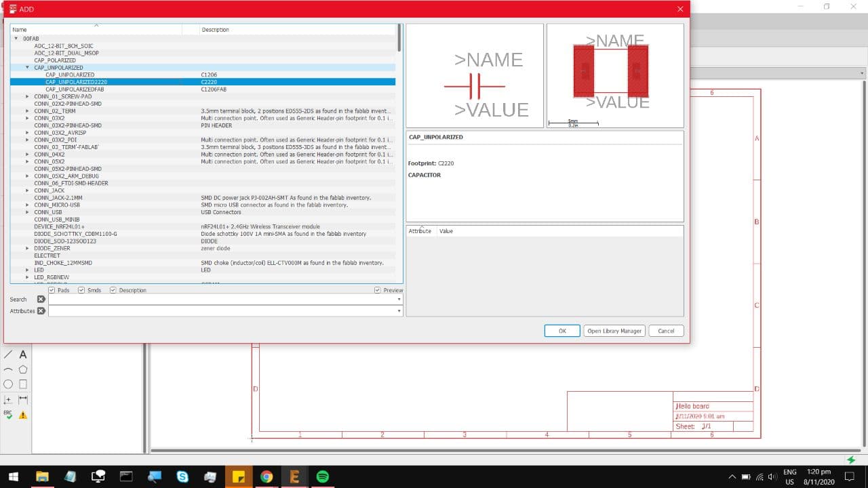The height and width of the screenshot is (488, 868).
Task: Click the component list vertical scrollbar
Action: (399, 38)
